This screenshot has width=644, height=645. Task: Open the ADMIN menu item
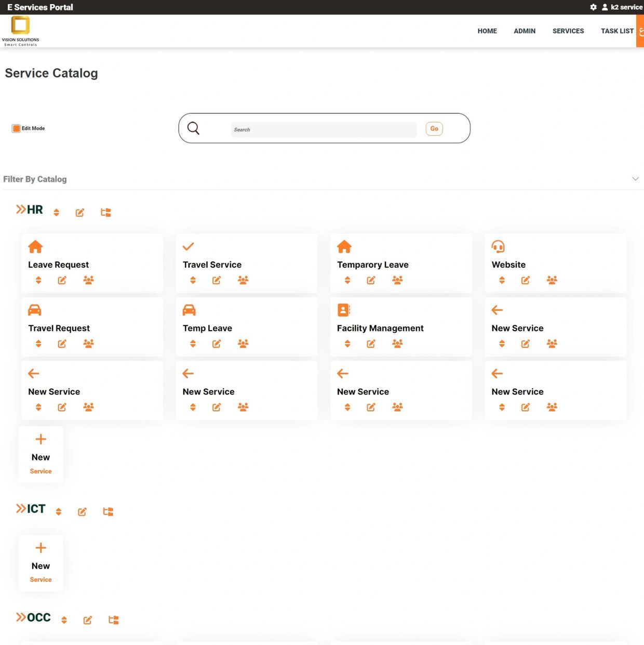click(x=524, y=31)
